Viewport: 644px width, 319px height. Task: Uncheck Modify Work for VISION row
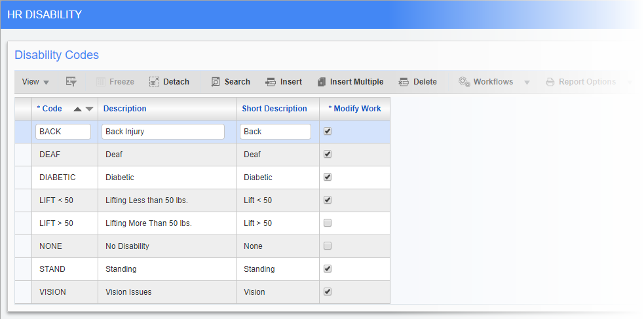pos(328,292)
